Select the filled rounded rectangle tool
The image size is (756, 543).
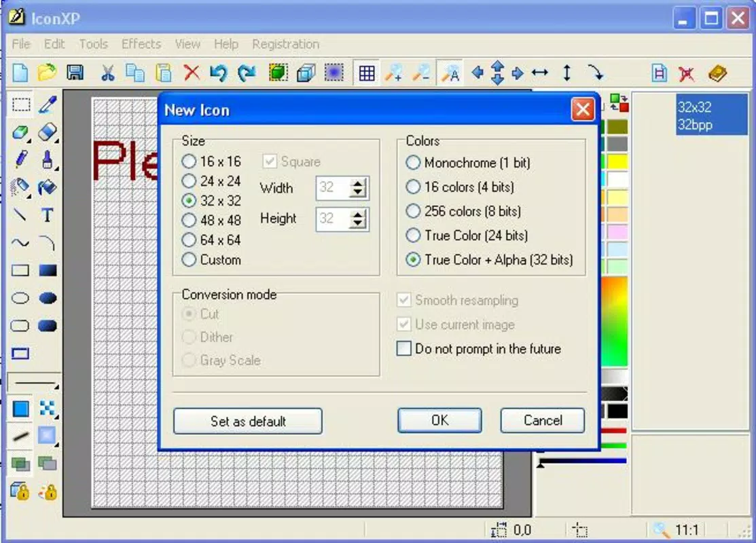tap(48, 326)
